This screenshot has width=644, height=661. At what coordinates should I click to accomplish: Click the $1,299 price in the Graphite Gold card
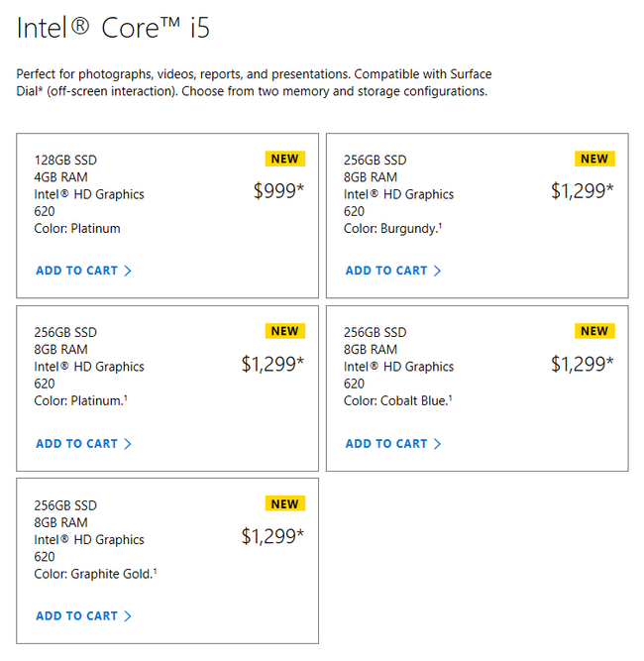(x=272, y=536)
